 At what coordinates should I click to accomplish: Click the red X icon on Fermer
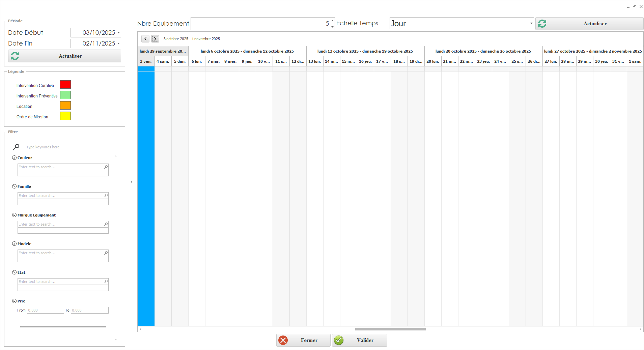pos(283,340)
